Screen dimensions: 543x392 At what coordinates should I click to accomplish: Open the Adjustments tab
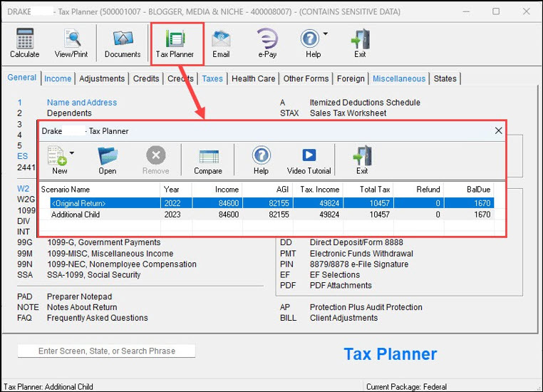(102, 78)
